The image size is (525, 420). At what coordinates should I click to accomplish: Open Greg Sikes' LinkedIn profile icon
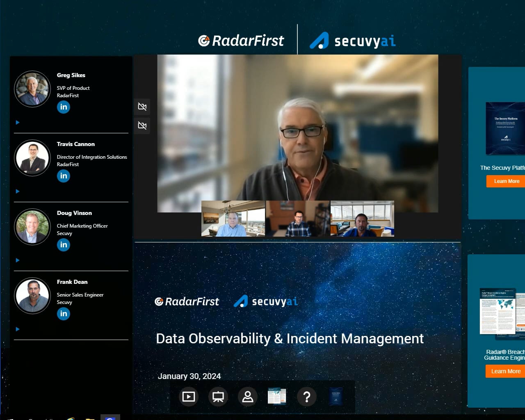pos(64,107)
